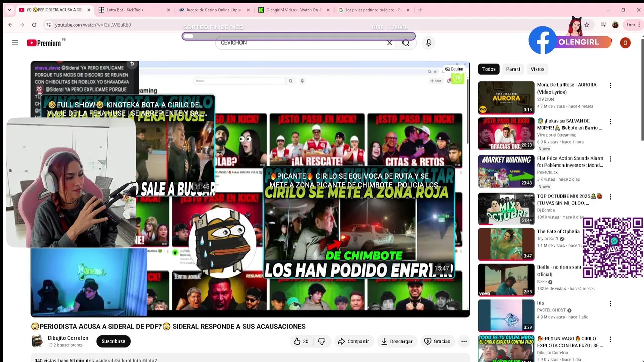
Task: Click the main video player area
Action: (250, 189)
